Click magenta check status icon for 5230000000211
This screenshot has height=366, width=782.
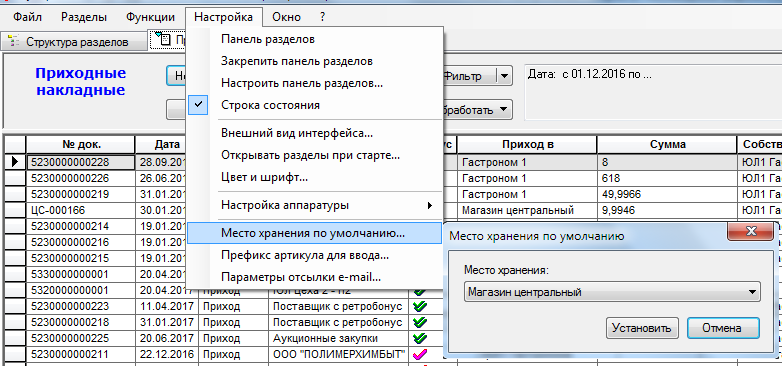(420, 354)
